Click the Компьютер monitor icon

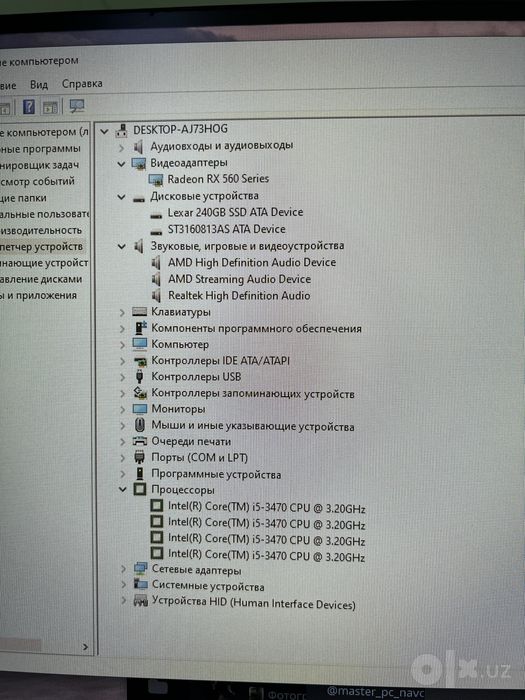click(x=139, y=344)
